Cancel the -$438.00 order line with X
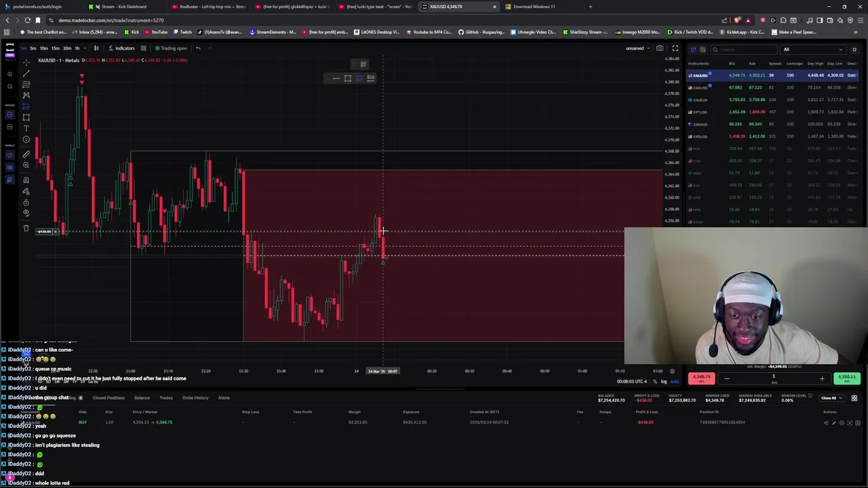868x488 pixels. click(56, 232)
